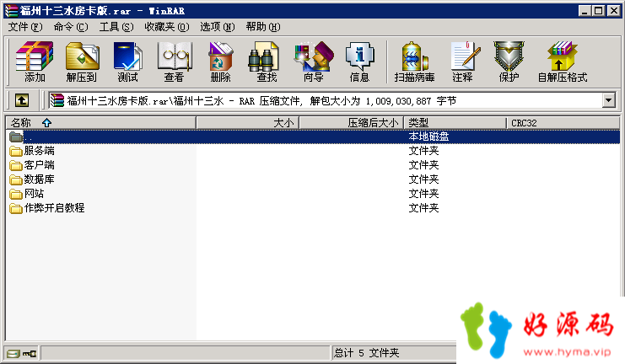
Task: Maximize the WinRAR window
Action: coord(599,11)
